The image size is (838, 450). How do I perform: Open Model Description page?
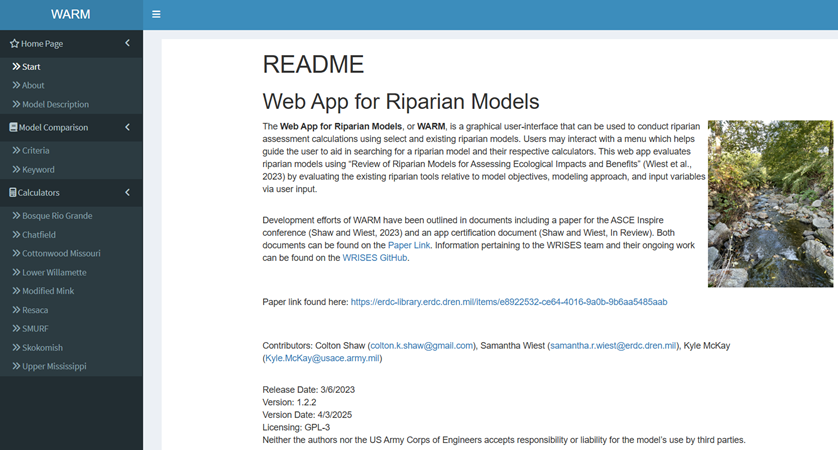click(x=71, y=104)
